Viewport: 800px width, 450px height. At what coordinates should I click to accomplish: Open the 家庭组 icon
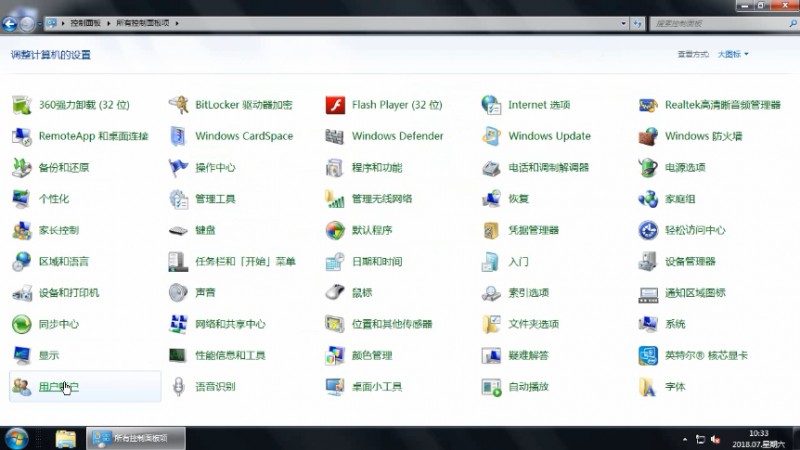point(648,199)
